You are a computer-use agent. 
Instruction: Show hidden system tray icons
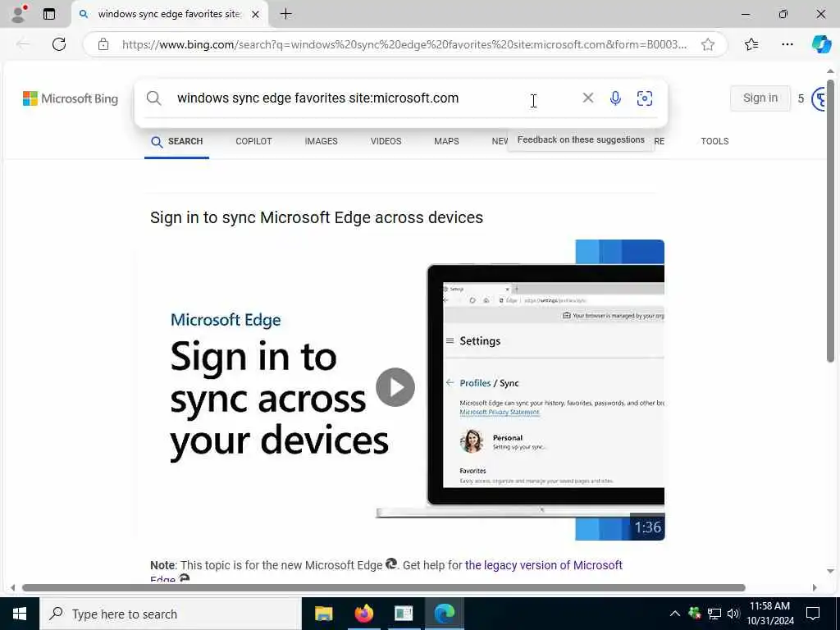[675, 614]
